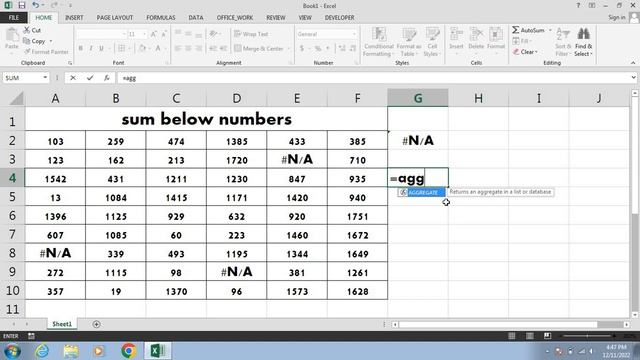
Task: Click Merge & Center
Action: point(259,49)
